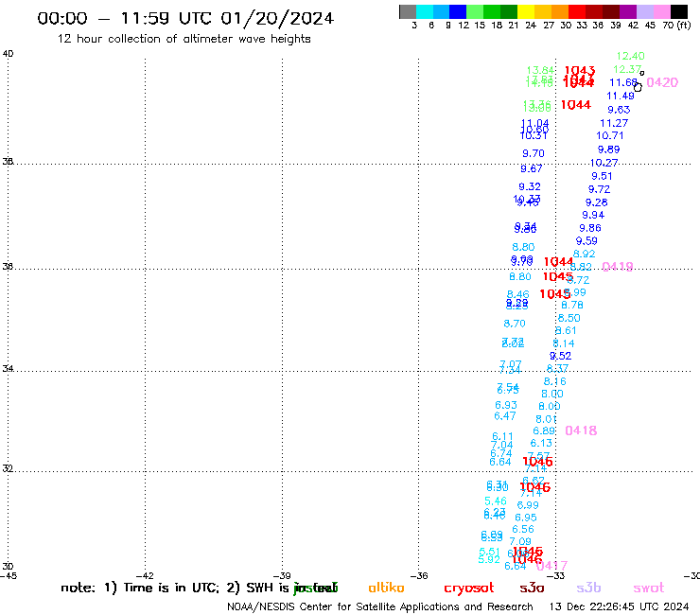Click the latitude axis label 32
Viewport: 700px width, 615px height.
click(8, 468)
